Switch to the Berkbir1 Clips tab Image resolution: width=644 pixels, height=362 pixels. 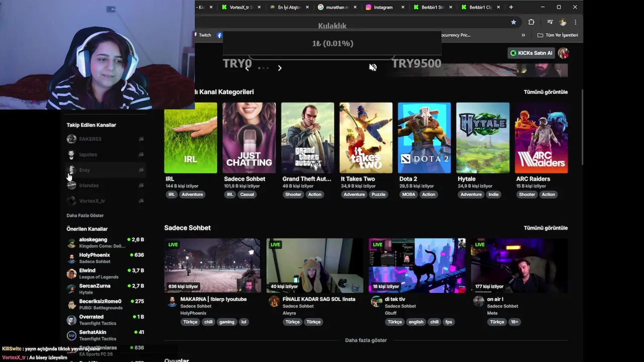pyautogui.click(x=481, y=7)
